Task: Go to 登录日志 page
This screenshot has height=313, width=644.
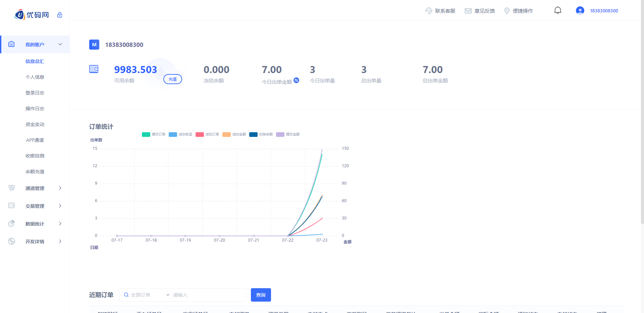Action: (35, 93)
